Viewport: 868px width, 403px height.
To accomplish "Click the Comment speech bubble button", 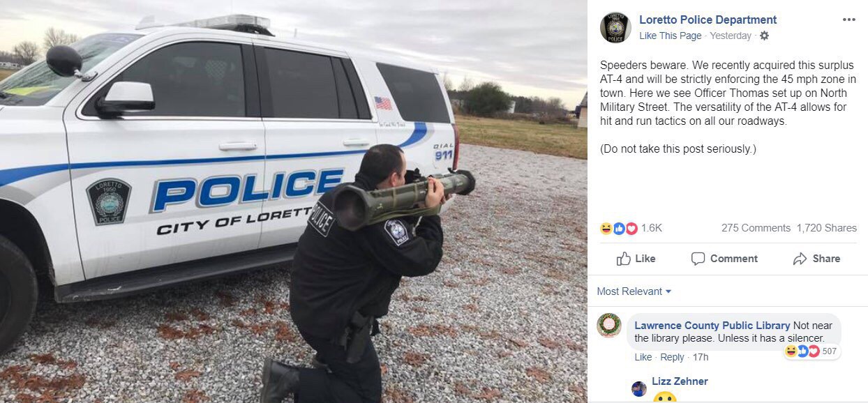I will click(724, 259).
